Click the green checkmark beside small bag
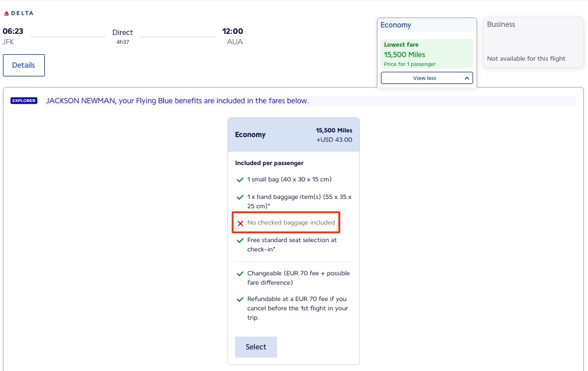The height and width of the screenshot is (371, 588). [x=240, y=180]
